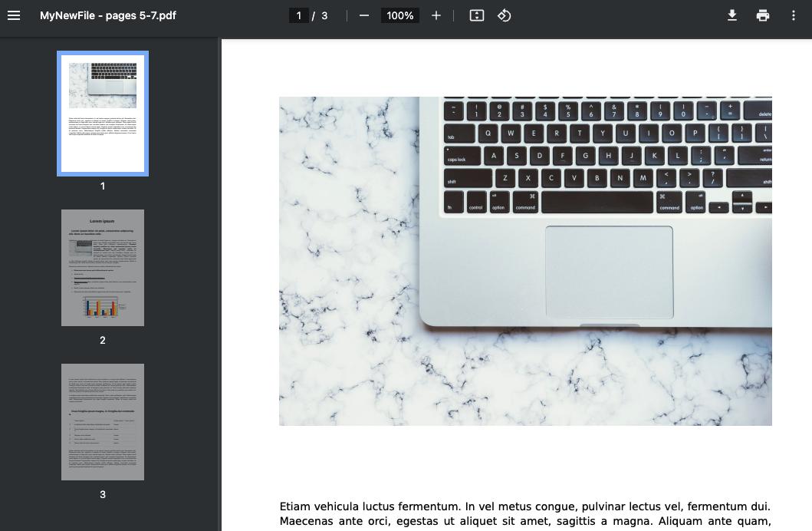The width and height of the screenshot is (812, 531).
Task: Click the Lorem ipsum heading in page 2 thumbnail
Action: [x=102, y=220]
